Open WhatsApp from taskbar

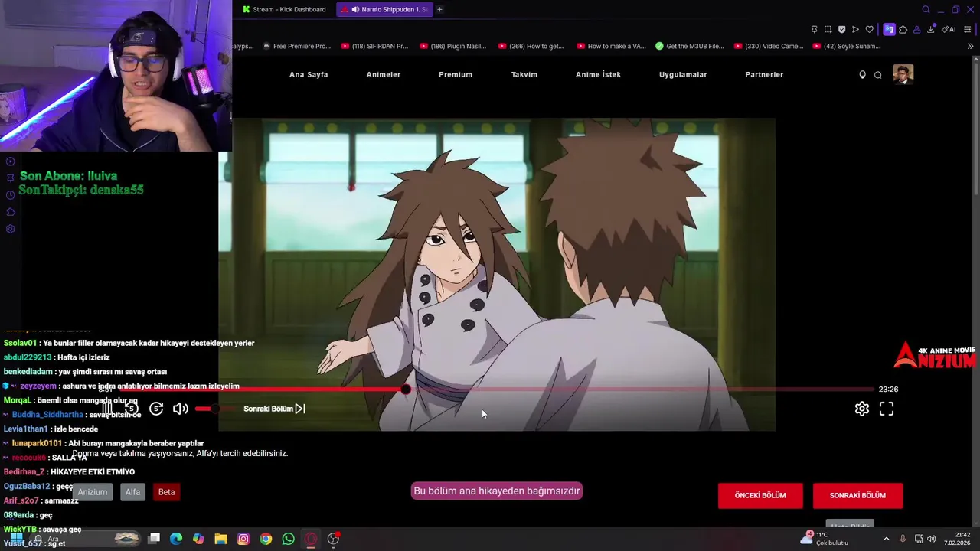click(x=288, y=539)
